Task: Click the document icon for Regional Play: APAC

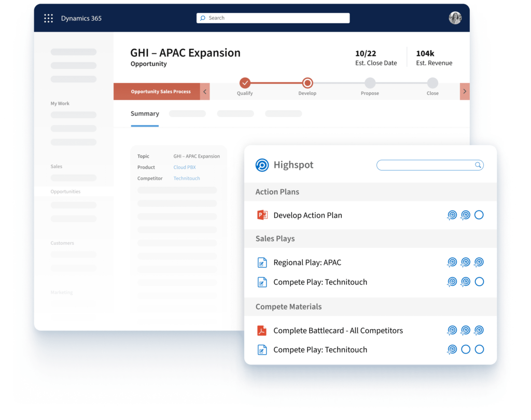Action: 262,262
